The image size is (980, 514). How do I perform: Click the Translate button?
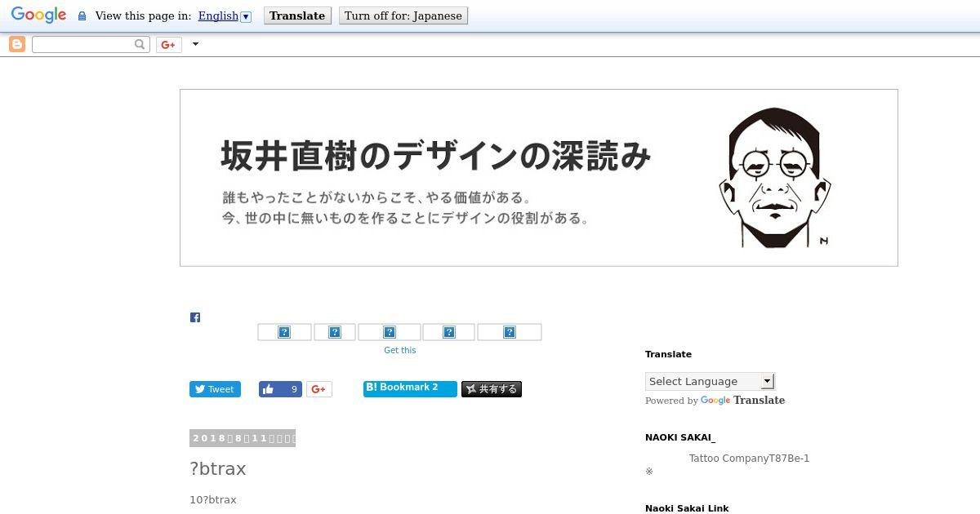click(x=297, y=16)
